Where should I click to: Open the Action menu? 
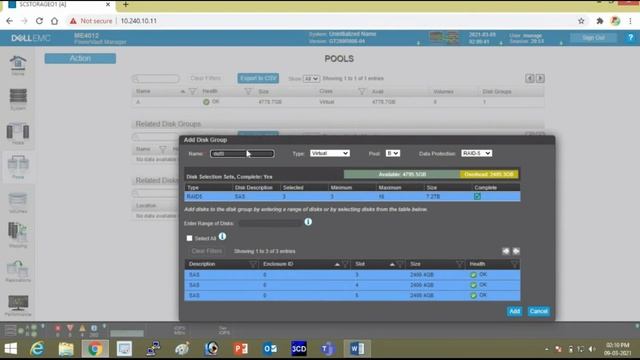[x=80, y=58]
